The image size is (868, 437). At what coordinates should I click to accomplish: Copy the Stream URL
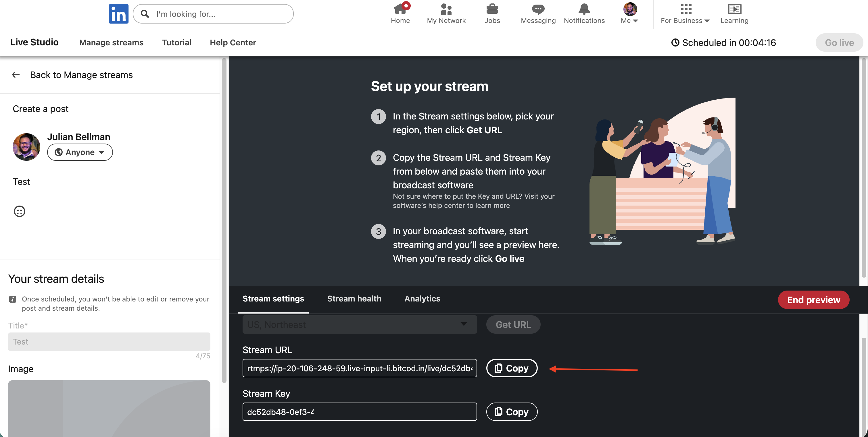pos(512,368)
